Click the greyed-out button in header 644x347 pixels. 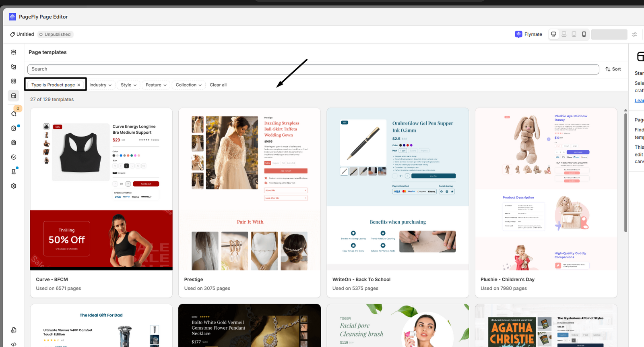tap(609, 34)
